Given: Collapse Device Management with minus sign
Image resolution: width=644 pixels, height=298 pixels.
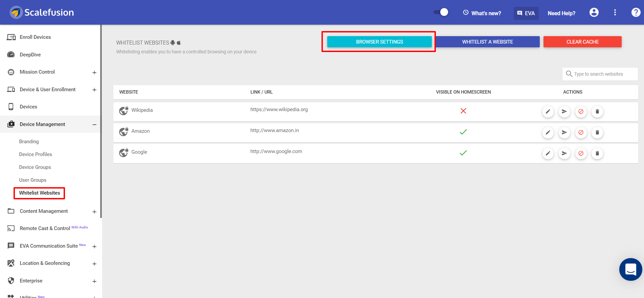Looking at the screenshot, I should pos(94,125).
